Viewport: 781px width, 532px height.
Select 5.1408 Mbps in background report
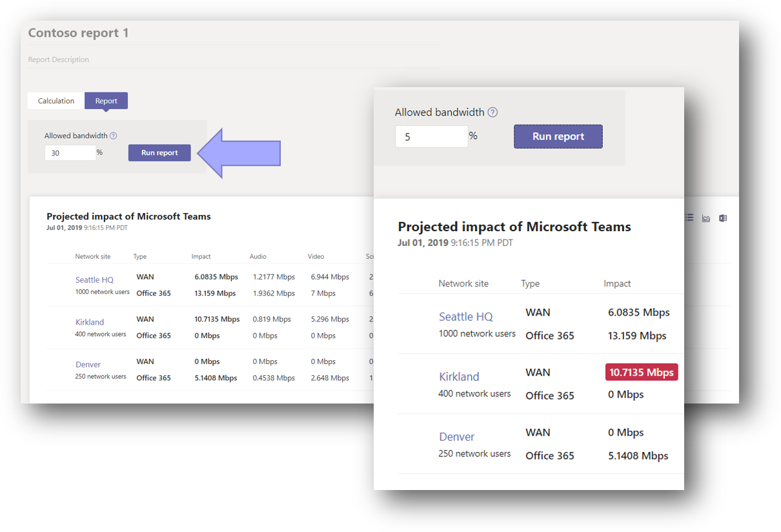216,378
